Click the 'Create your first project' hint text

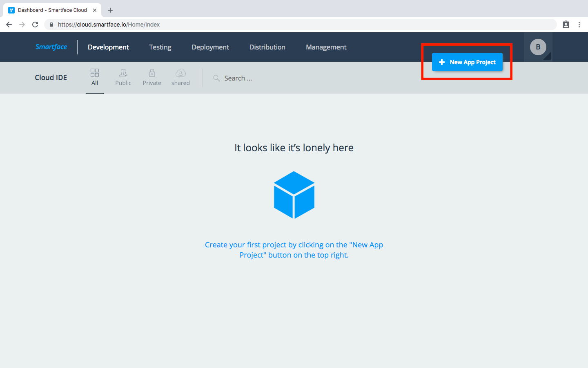point(294,250)
